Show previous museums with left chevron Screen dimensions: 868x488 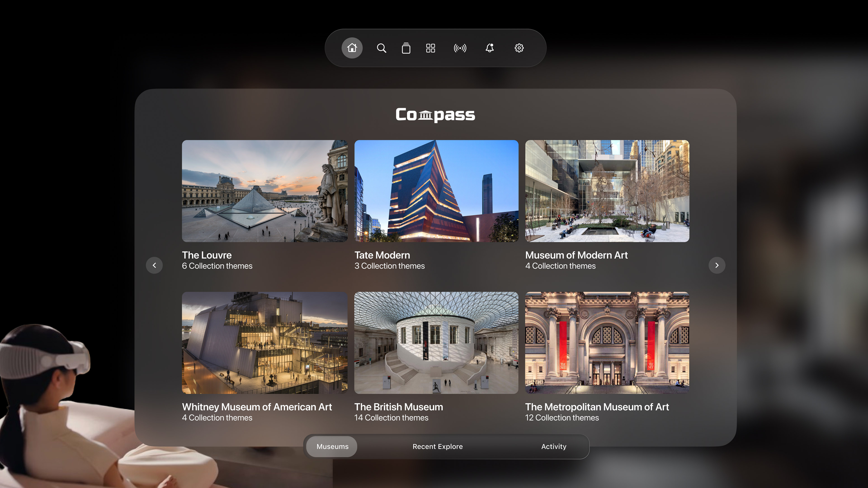point(154,265)
